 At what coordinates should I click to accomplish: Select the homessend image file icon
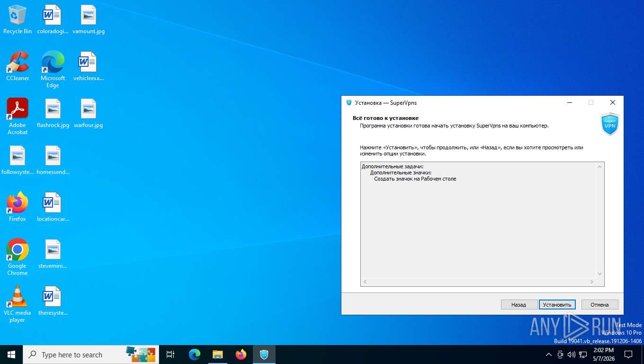tap(53, 160)
